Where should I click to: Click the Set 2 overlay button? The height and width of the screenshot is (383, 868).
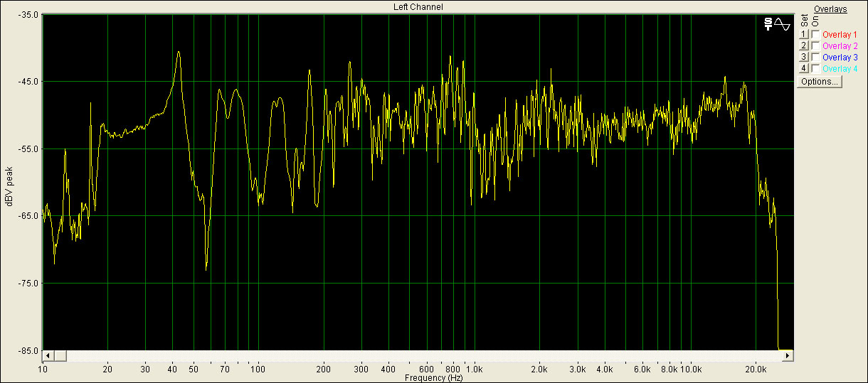pos(804,45)
